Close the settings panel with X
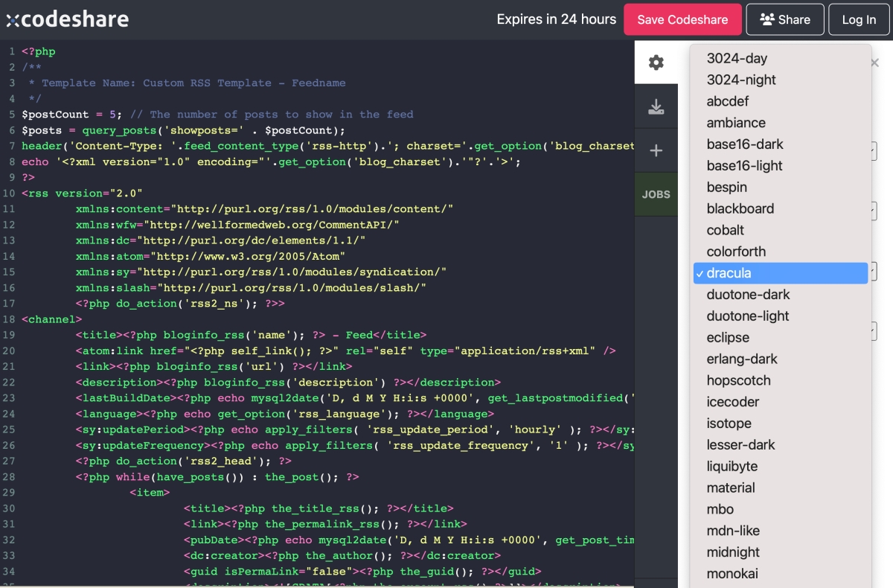This screenshot has width=893, height=588. 875,64
